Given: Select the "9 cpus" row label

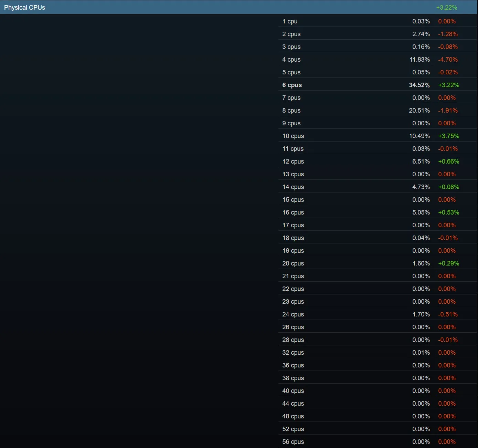Looking at the screenshot, I should click(291, 123).
